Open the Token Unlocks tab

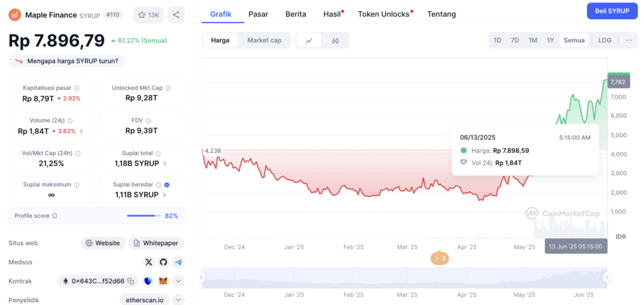[x=385, y=14]
